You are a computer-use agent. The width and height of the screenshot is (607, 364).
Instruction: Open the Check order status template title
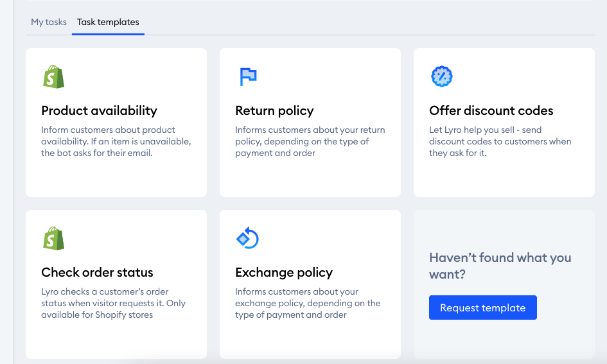(97, 272)
